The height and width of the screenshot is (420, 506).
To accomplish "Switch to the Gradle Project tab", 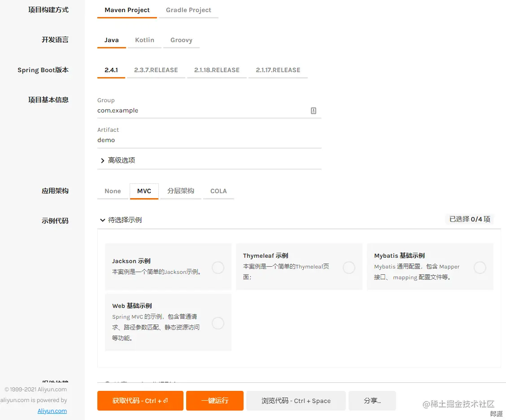I will tap(188, 10).
